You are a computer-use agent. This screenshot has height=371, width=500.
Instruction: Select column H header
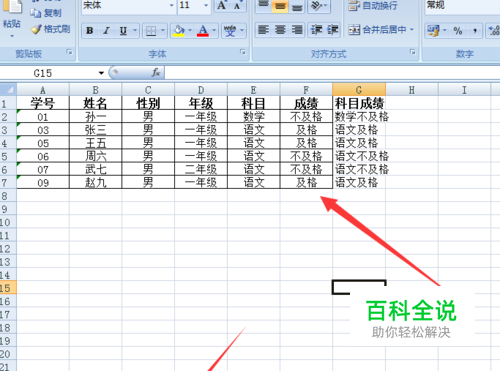pyautogui.click(x=412, y=90)
